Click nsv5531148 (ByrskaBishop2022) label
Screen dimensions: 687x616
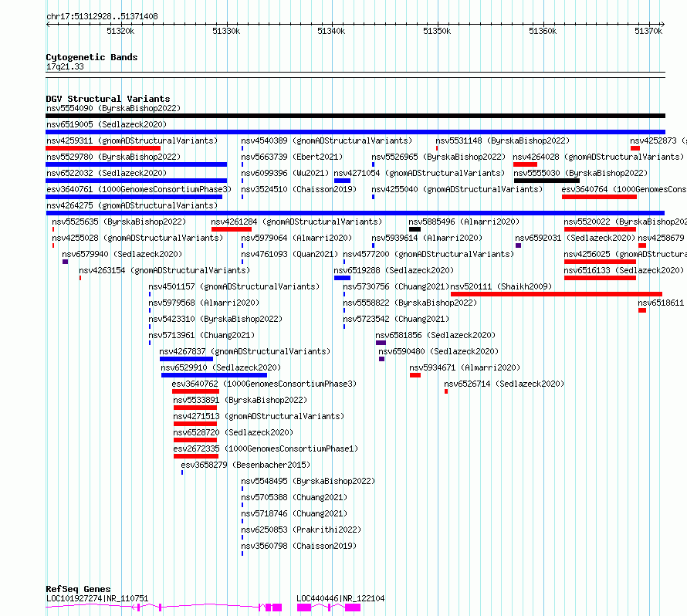pos(503,140)
